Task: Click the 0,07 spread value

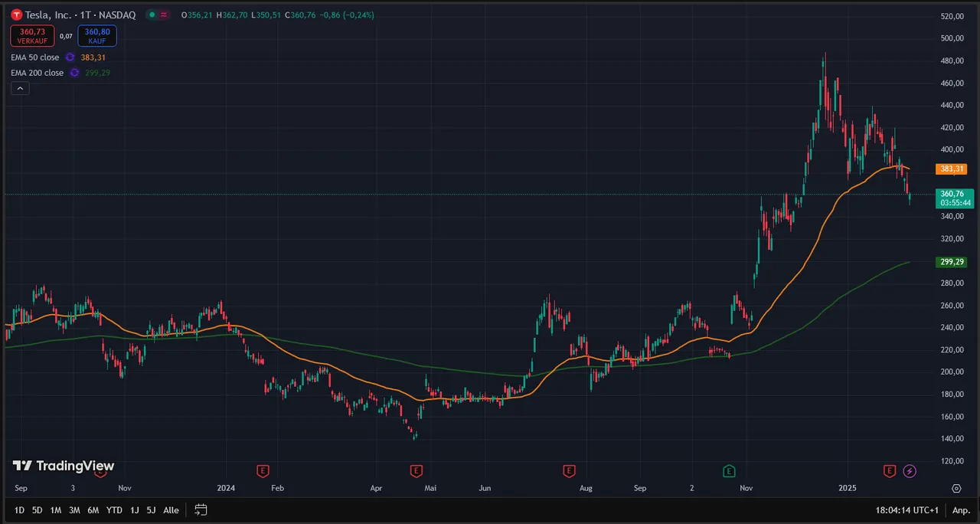Action: [x=67, y=35]
